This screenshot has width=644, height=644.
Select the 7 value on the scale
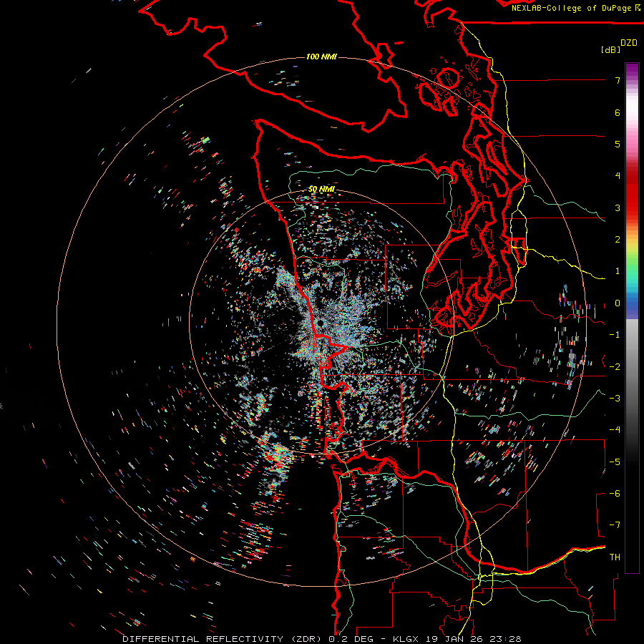[618, 80]
